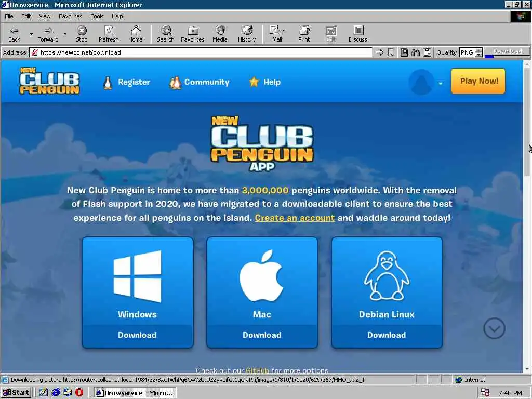This screenshot has height=399, width=532.
Task: Go to the Home page
Action: coord(136,34)
